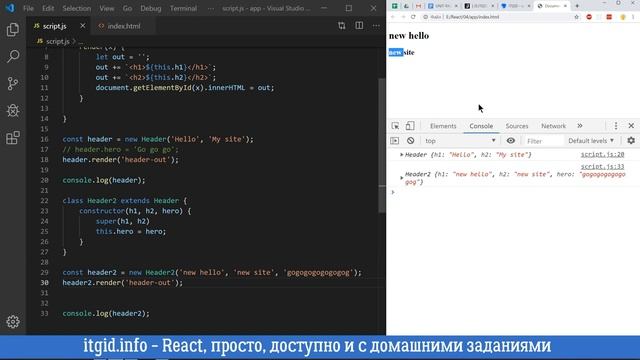Open the Go menu
This screenshot has height=360, width=640.
(127, 8)
